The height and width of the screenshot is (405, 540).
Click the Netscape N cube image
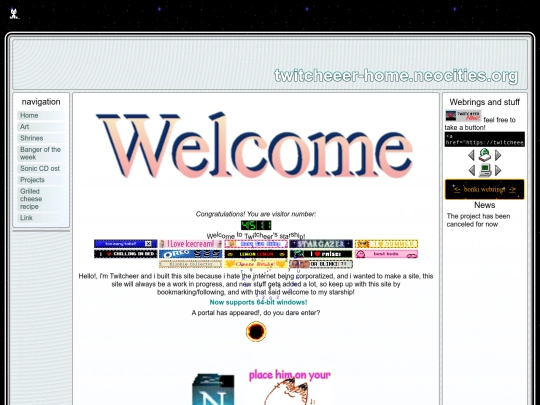(x=213, y=389)
